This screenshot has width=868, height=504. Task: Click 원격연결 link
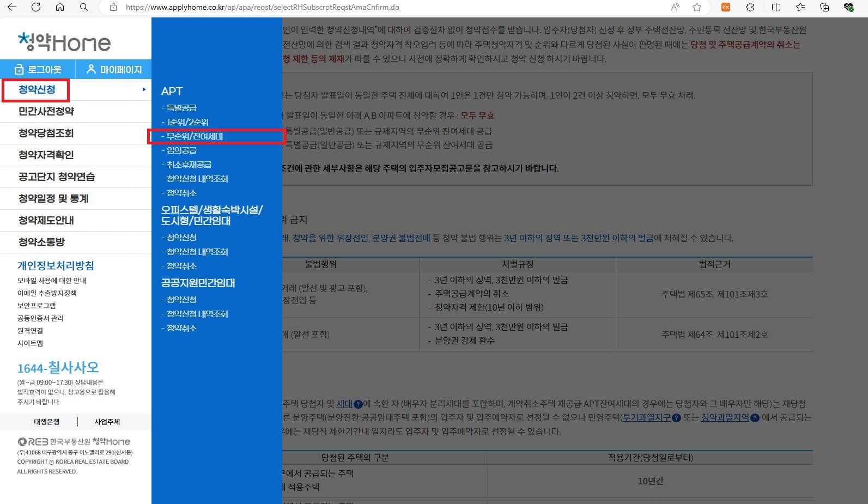point(30,331)
